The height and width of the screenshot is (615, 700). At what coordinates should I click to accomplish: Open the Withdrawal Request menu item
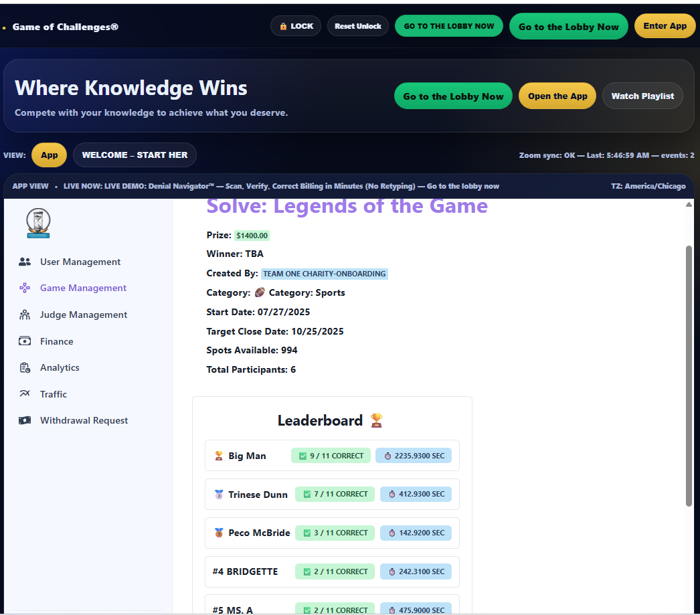click(84, 420)
